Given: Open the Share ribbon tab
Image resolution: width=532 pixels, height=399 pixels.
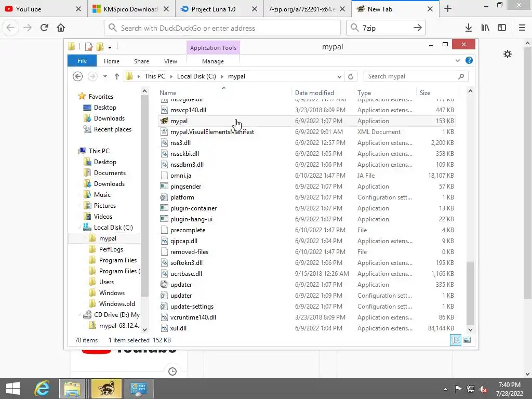Looking at the screenshot, I should coord(141,61).
